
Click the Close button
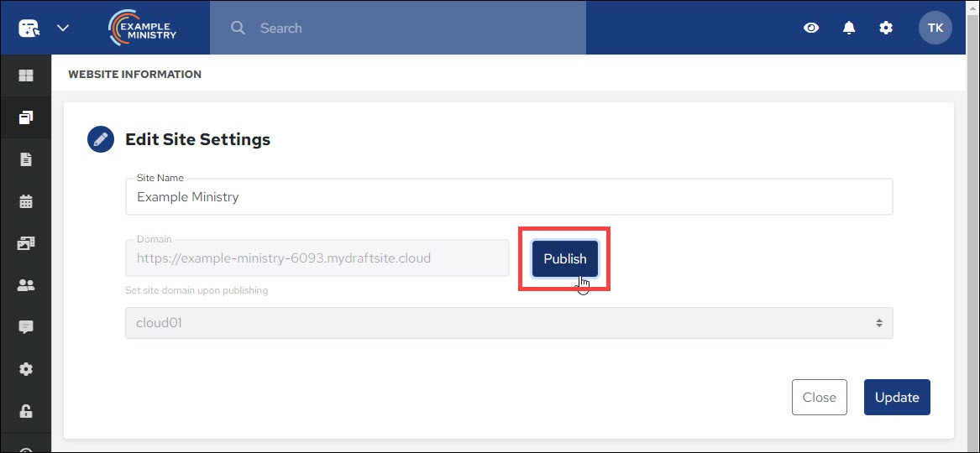click(819, 398)
